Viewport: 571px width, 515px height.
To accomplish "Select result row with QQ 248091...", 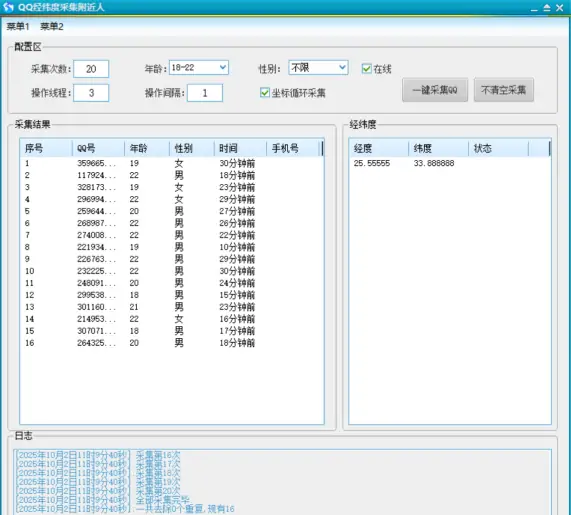I will point(172,283).
